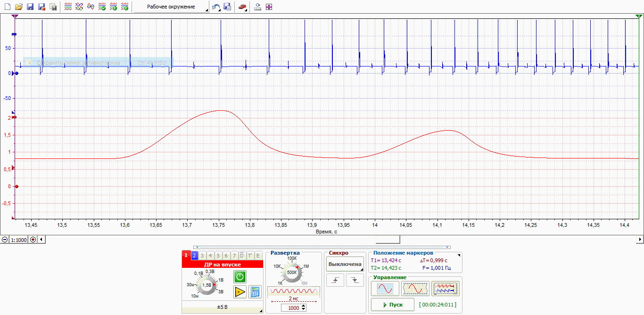The image size is (644, 315).
Task: Click the ДР на впуске channel header
Action: [222, 264]
